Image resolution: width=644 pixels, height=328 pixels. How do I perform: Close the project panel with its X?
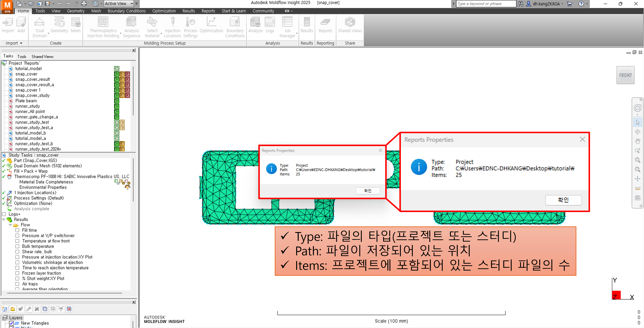coord(134,50)
